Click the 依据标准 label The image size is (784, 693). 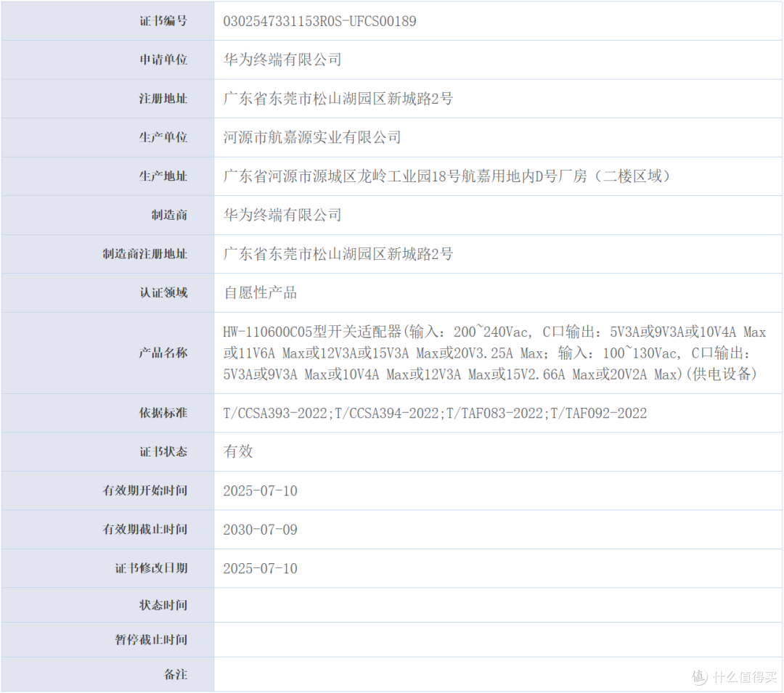coord(163,413)
